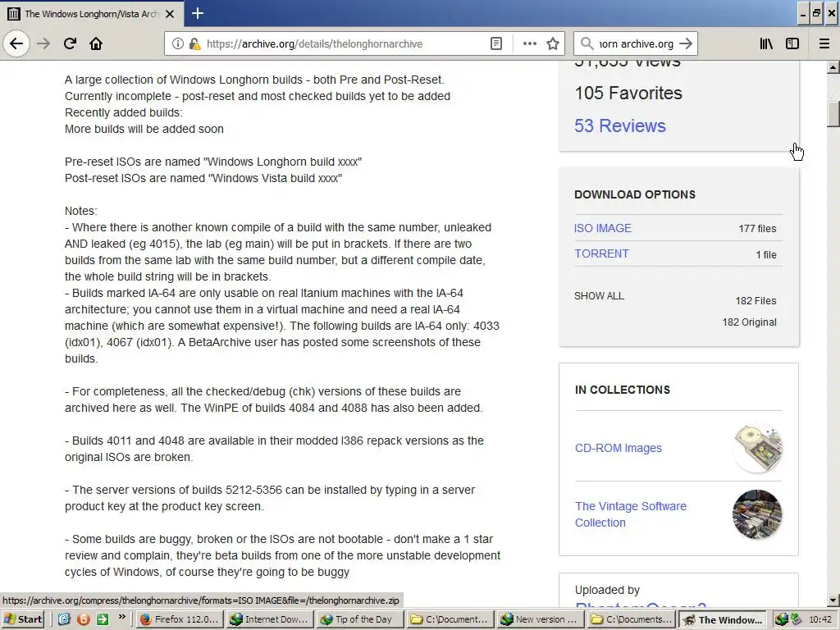Expand the quick launch overflow chevron

coord(121,617)
